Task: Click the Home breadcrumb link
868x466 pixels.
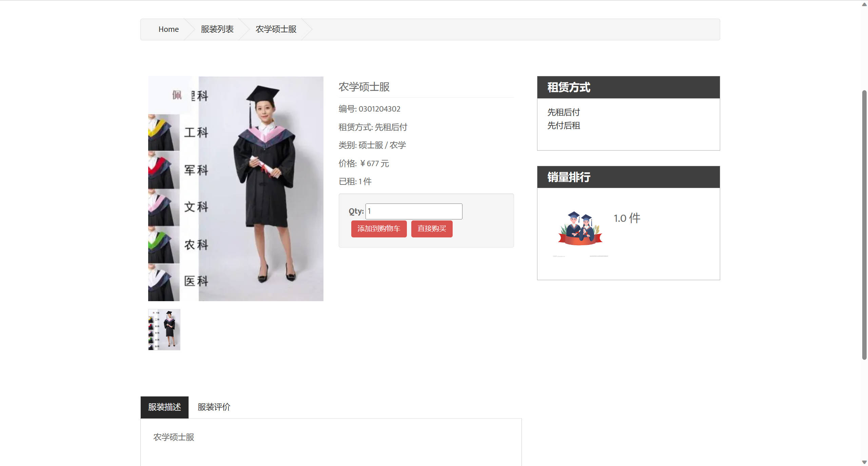Action: 169,30
